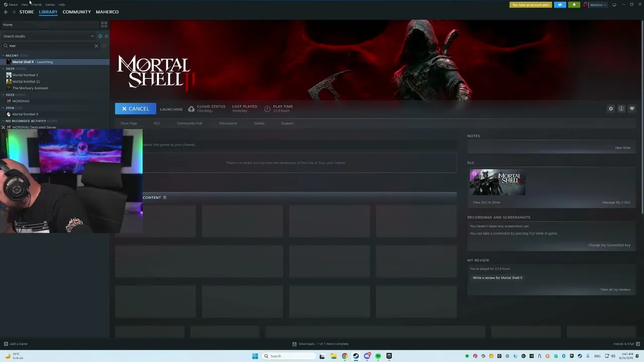
Task: Clear the 'mor' library search
Action: [97, 46]
